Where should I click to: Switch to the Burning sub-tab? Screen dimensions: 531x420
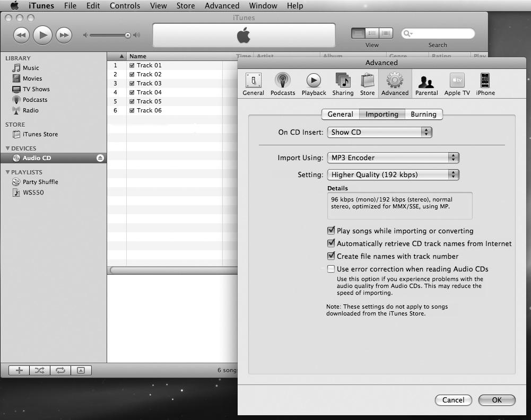(x=424, y=115)
